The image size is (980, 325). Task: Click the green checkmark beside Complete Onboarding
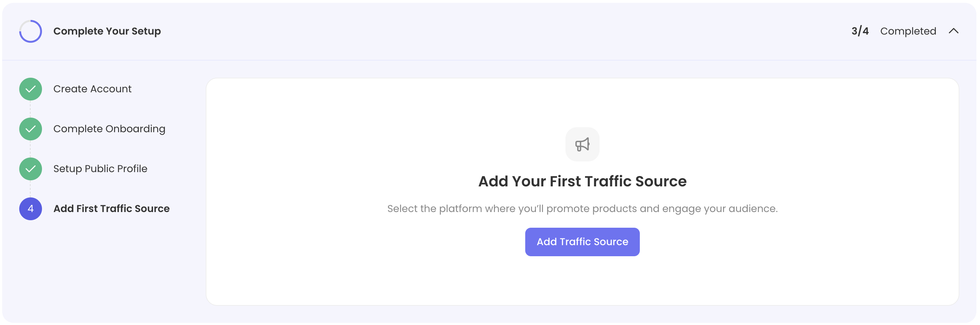coord(31,129)
